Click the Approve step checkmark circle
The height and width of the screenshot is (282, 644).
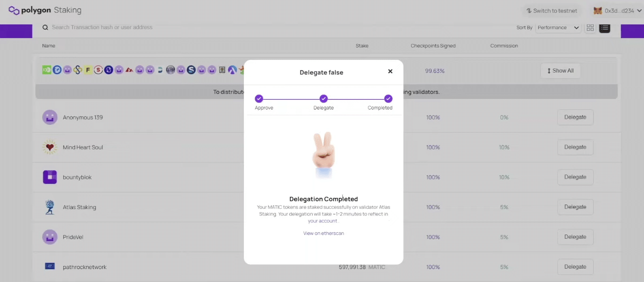point(259,98)
